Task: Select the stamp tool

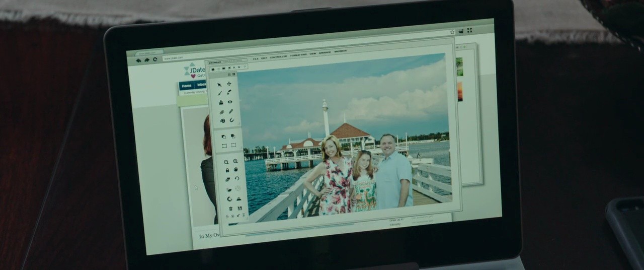Action: 221,103
